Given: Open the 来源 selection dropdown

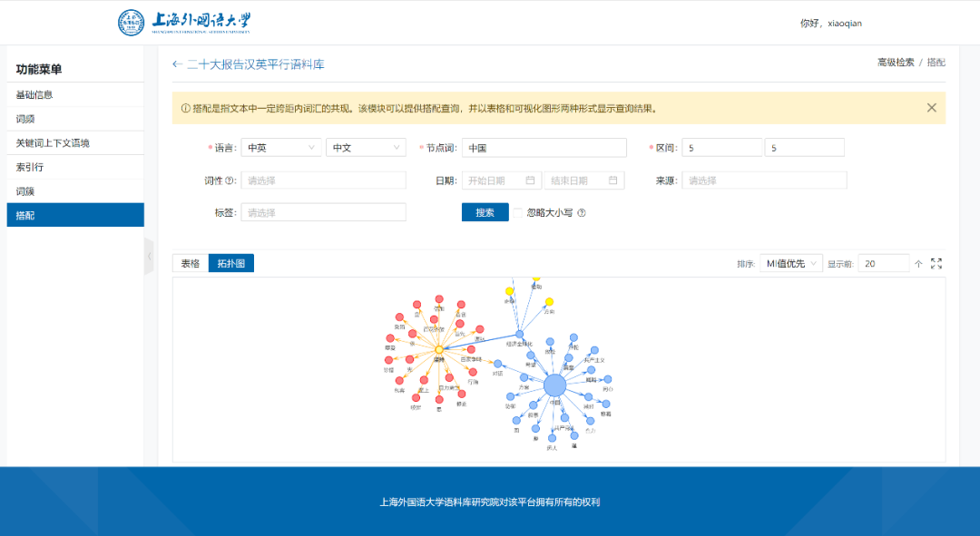Looking at the screenshot, I should [764, 180].
